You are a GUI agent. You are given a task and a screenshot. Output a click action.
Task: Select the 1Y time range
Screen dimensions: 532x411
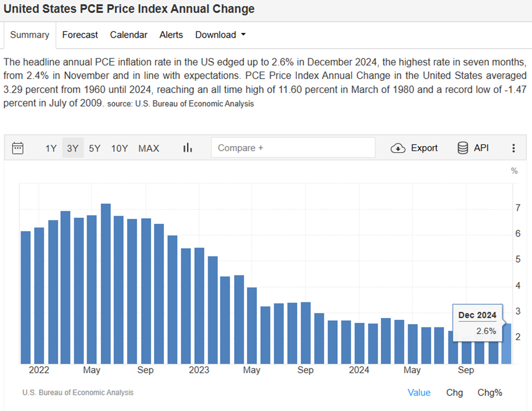tap(51, 148)
